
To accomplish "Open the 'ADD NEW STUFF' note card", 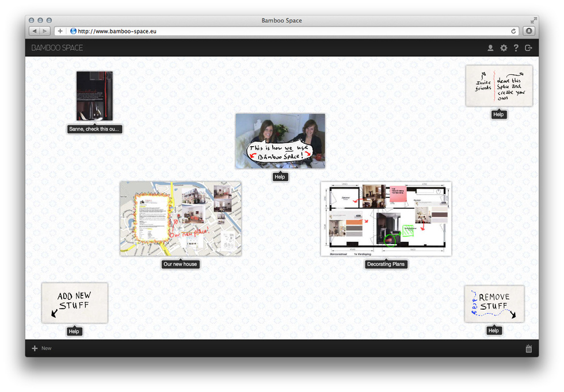I will coord(74,303).
